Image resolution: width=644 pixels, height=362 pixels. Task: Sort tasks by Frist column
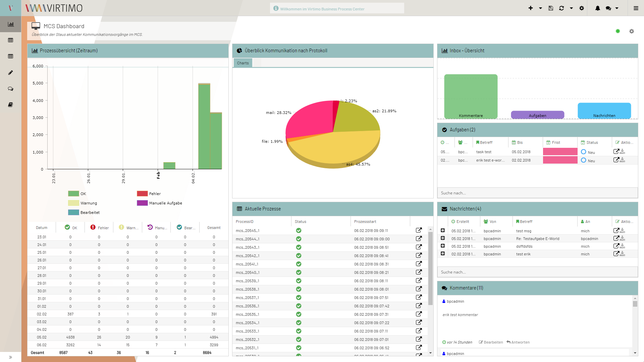point(560,142)
